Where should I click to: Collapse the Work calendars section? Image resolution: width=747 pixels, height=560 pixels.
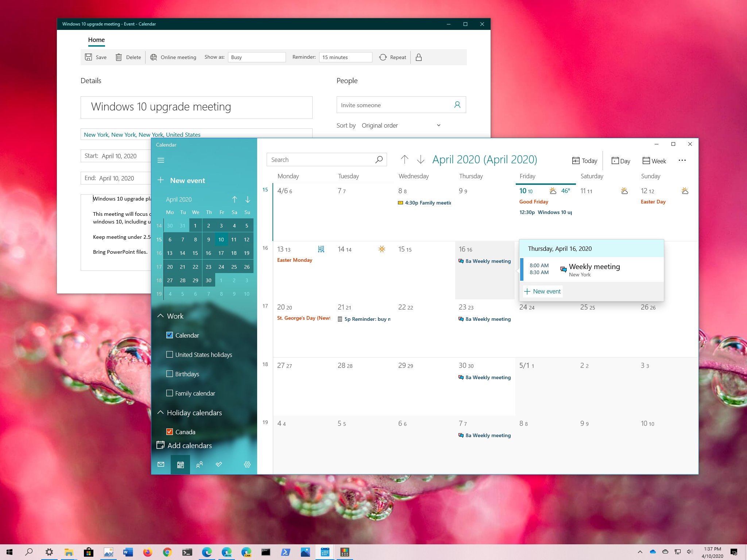tap(161, 316)
